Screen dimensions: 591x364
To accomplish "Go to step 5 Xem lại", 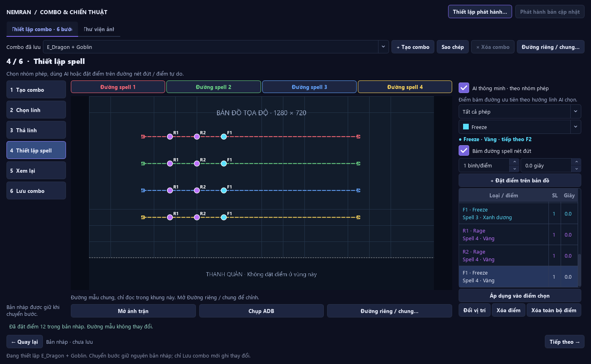I will click(36, 171).
